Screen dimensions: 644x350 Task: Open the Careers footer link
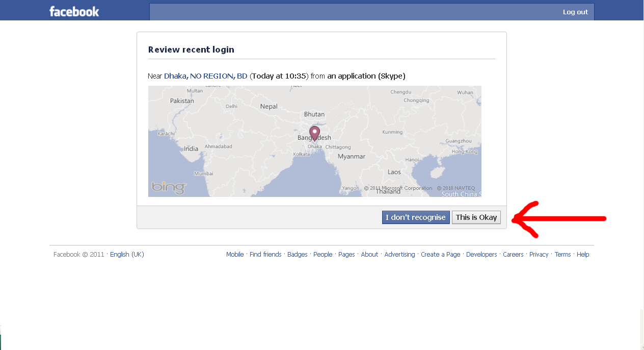coord(513,254)
